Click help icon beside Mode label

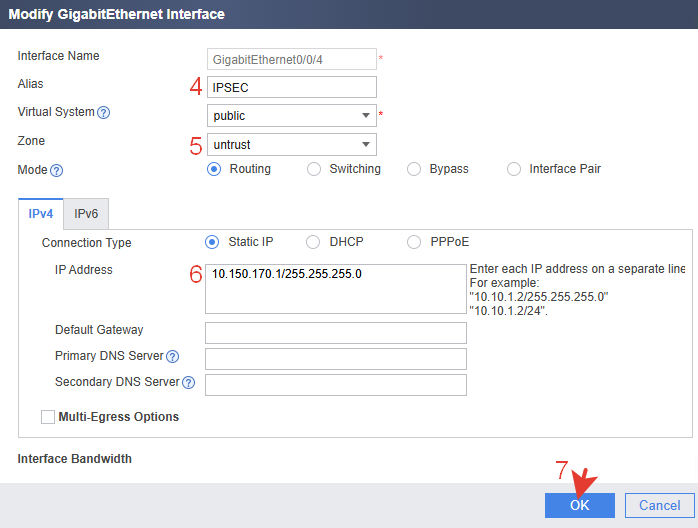click(56, 171)
